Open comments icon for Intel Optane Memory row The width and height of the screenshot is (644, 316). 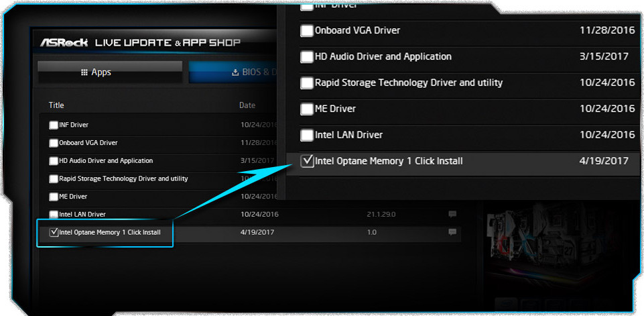452,233
